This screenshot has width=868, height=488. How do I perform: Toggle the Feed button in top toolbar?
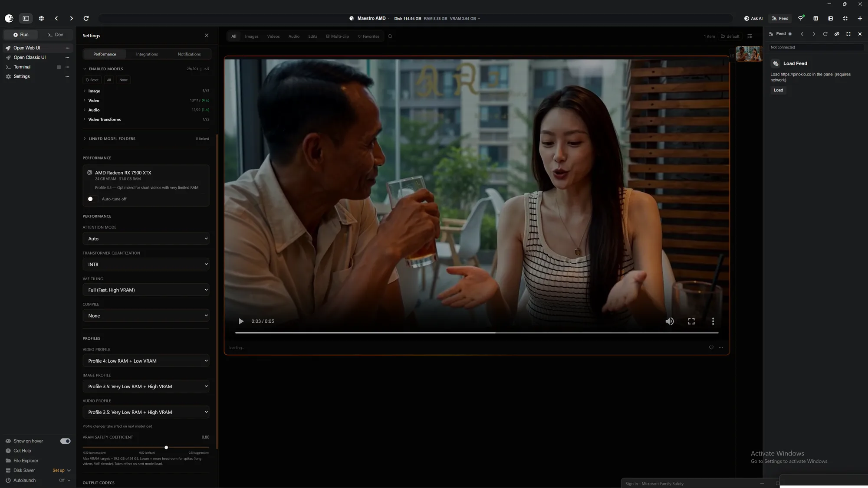tap(780, 18)
